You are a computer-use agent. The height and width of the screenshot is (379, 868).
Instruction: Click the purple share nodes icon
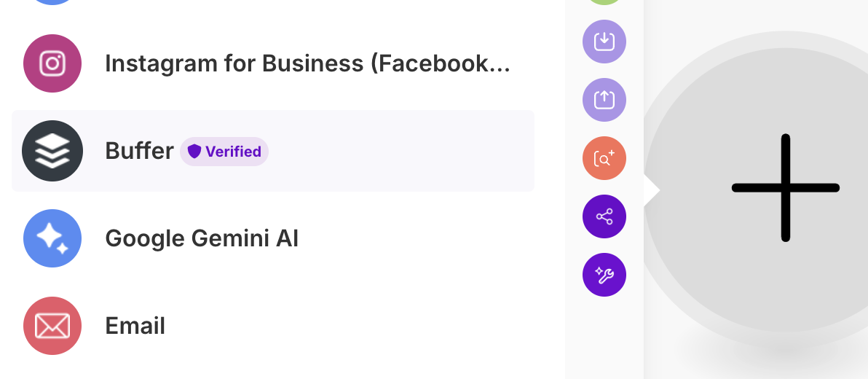pos(604,216)
